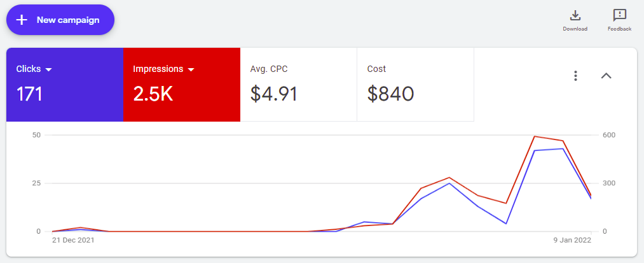Select the Avg. CPC metric card
The width and height of the screenshot is (644, 263).
298,84
